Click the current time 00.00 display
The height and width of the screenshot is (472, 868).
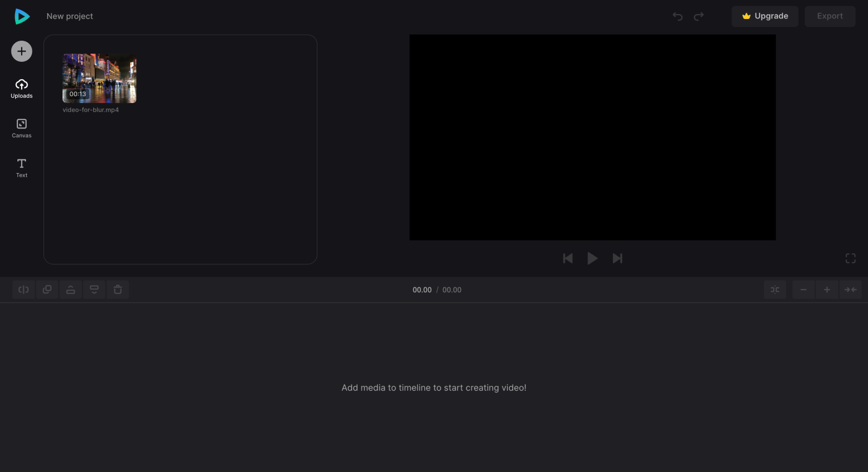pyautogui.click(x=422, y=290)
